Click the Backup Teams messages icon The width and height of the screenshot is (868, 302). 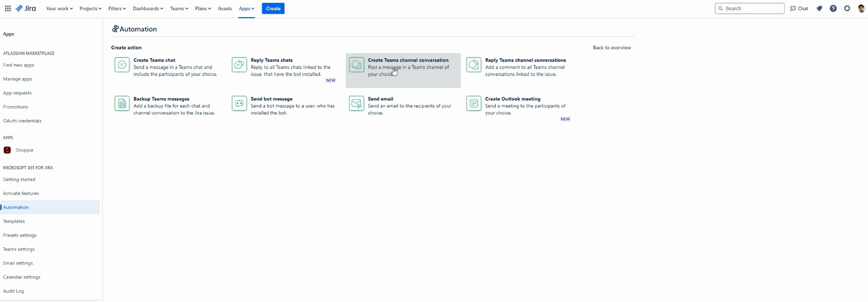point(122,103)
